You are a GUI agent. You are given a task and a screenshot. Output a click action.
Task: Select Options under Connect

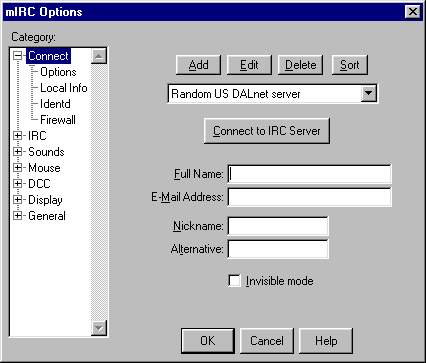click(x=58, y=72)
